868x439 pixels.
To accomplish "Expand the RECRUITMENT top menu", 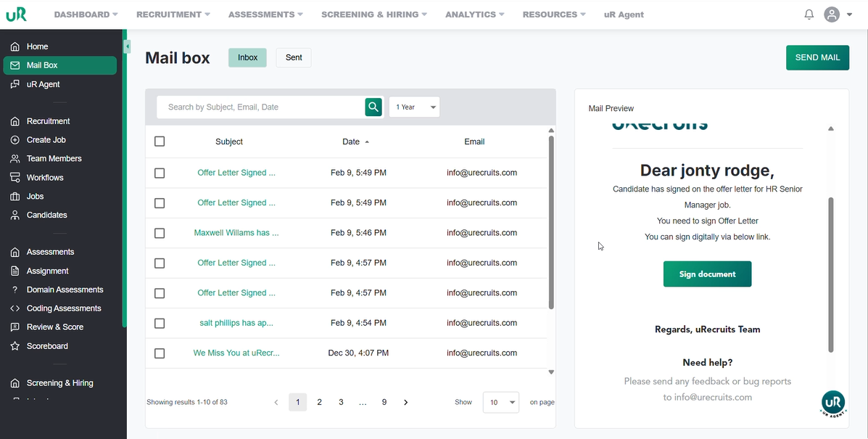I will click(x=173, y=15).
